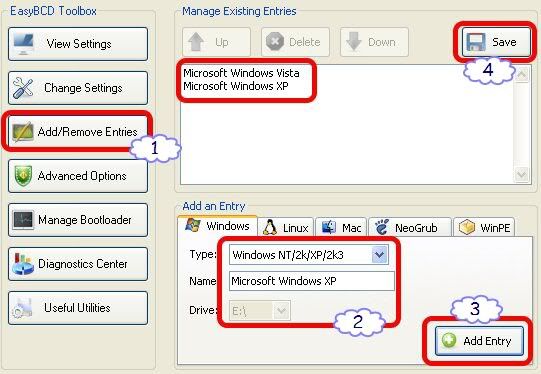Click the monitor icon on View Settings
541x374 pixels.
(x=23, y=44)
